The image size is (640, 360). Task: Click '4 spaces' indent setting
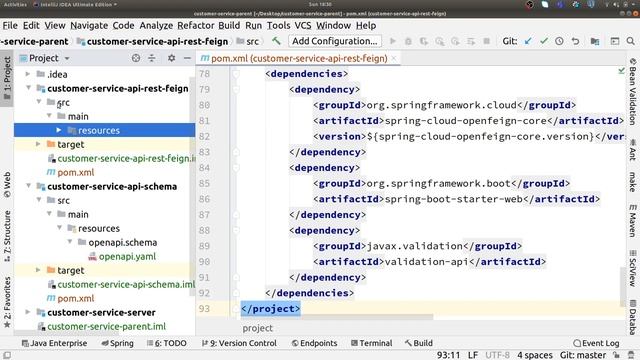[x=535, y=355]
